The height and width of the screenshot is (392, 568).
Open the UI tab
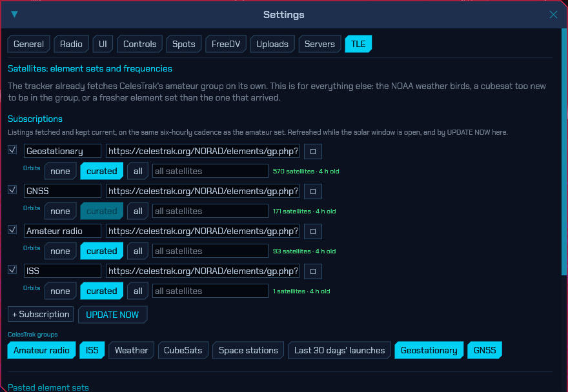coord(103,44)
